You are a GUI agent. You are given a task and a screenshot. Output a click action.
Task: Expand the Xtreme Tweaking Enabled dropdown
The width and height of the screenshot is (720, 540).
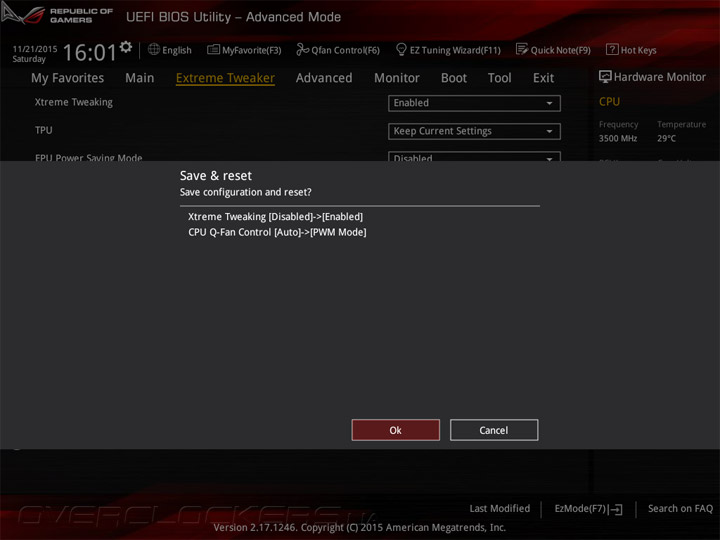pyautogui.click(x=474, y=103)
